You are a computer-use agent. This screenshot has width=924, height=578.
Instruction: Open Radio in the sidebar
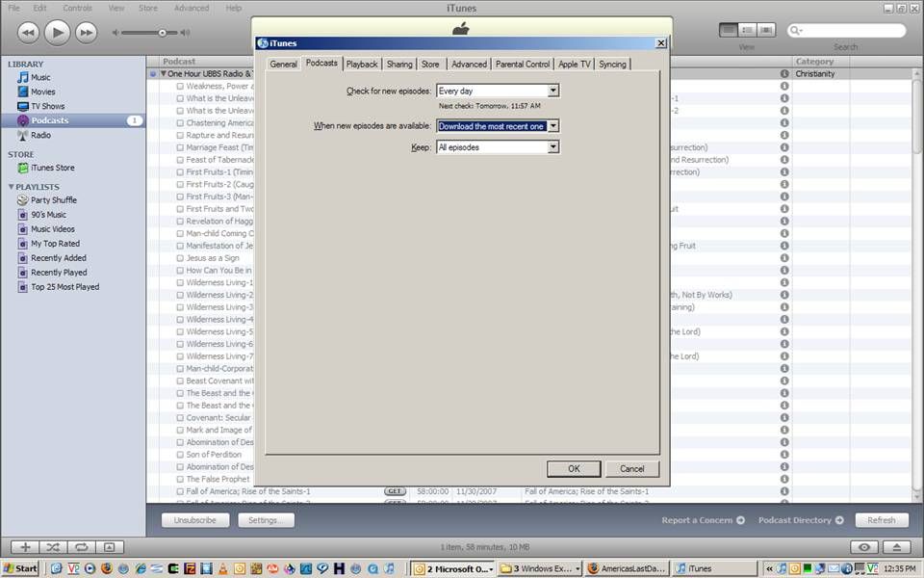pyautogui.click(x=40, y=135)
